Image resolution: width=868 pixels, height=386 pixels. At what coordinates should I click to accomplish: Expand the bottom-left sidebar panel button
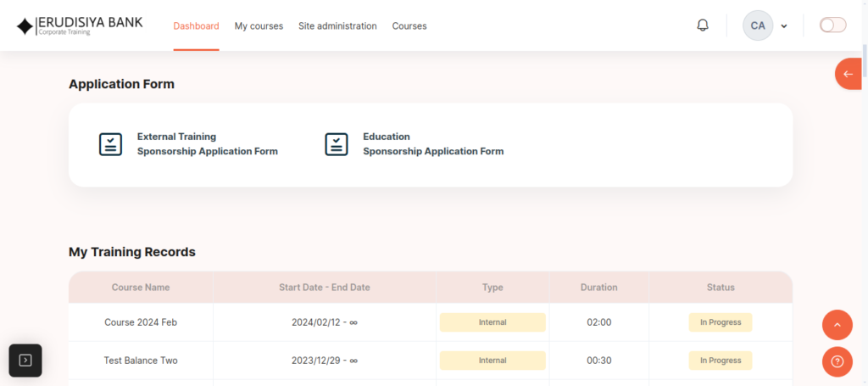click(x=25, y=361)
